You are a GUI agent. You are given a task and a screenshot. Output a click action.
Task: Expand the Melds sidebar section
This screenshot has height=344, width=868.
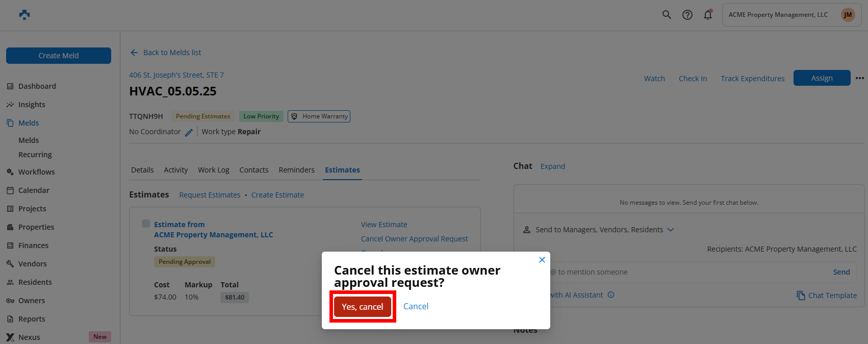29,123
